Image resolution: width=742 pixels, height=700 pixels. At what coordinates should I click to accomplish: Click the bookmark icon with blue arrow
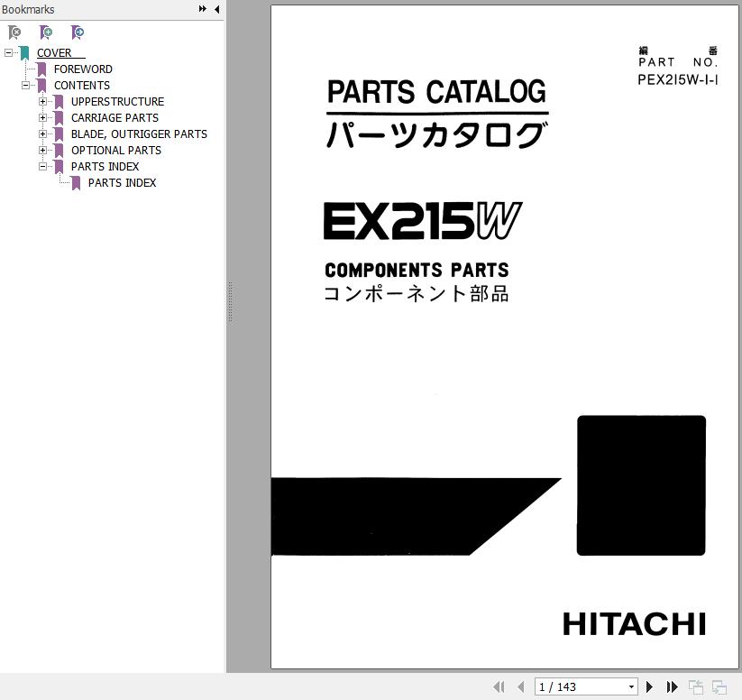(78, 32)
